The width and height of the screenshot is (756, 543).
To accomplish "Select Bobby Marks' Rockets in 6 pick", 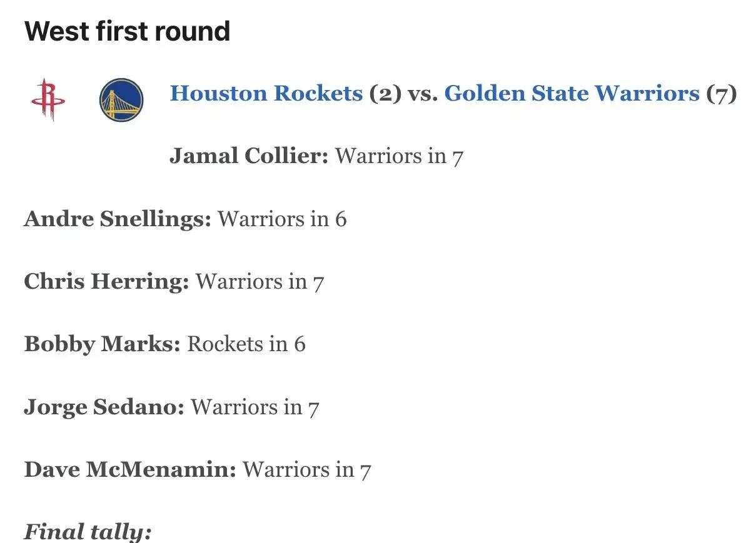I will click(246, 344).
